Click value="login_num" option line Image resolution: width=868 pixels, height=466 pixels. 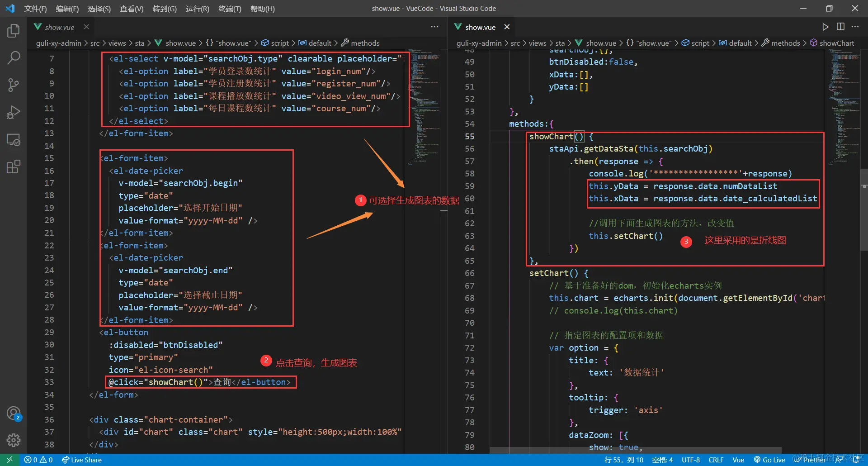tap(247, 71)
